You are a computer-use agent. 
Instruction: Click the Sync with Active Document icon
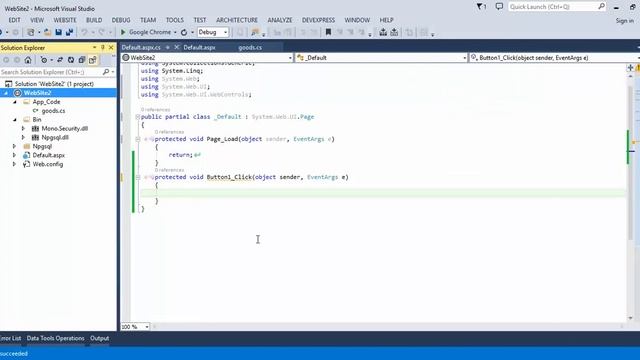tap(60, 60)
